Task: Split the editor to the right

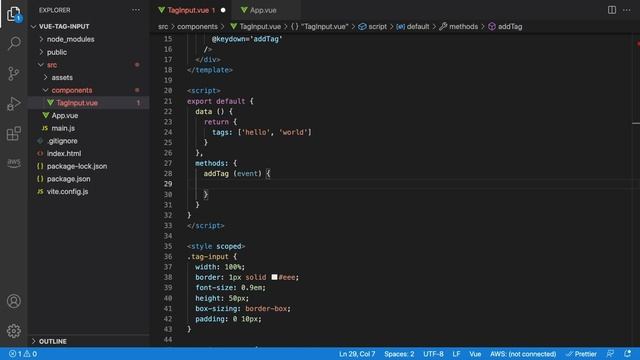Action: pos(611,10)
